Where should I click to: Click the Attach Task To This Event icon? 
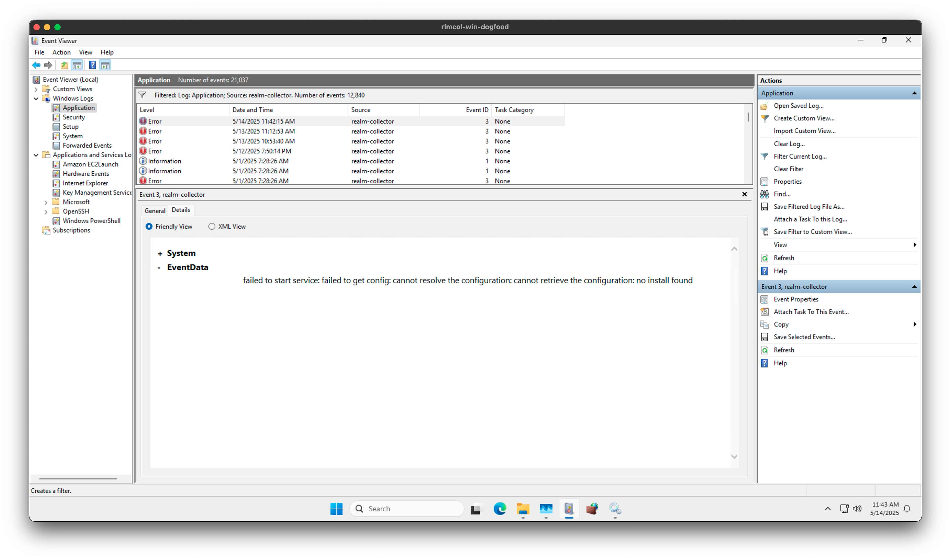pos(764,312)
